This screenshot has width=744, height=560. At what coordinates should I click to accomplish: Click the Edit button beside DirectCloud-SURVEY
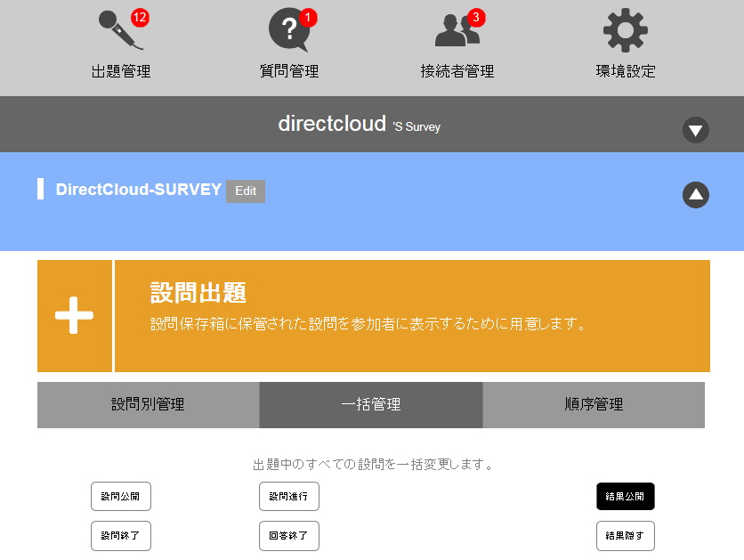246,191
